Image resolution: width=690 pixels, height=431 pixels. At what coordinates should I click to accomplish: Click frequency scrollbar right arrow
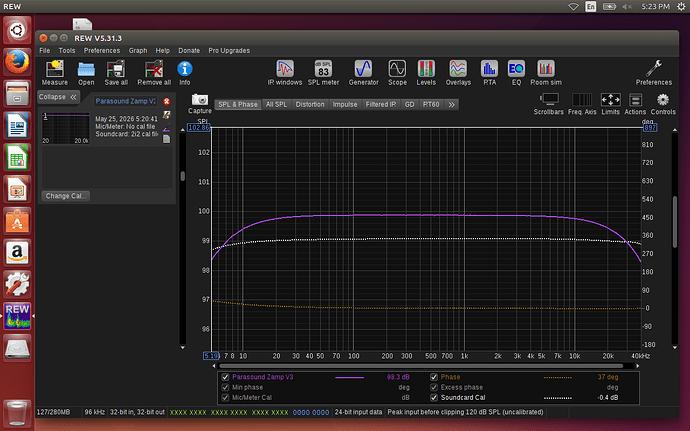point(637,366)
